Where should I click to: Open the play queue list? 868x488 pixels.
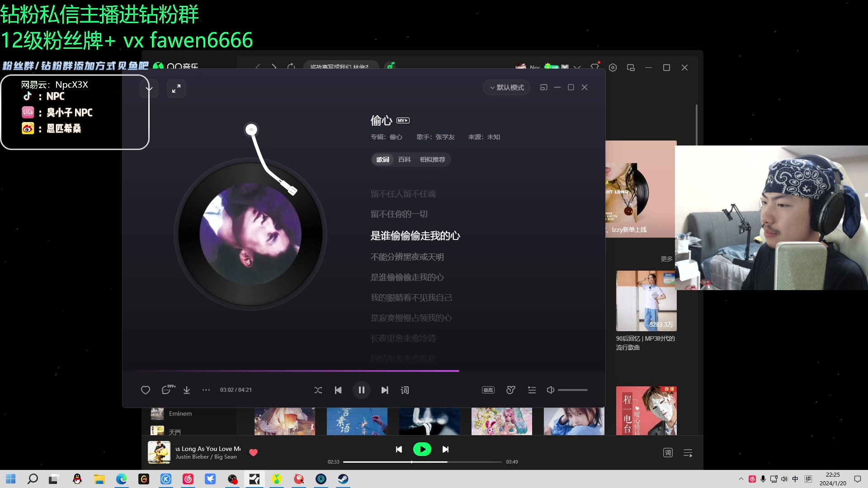532,390
